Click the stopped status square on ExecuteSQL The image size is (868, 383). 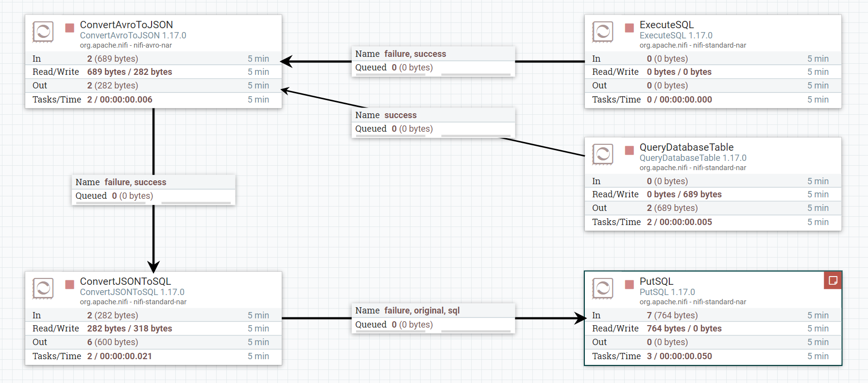(x=630, y=28)
